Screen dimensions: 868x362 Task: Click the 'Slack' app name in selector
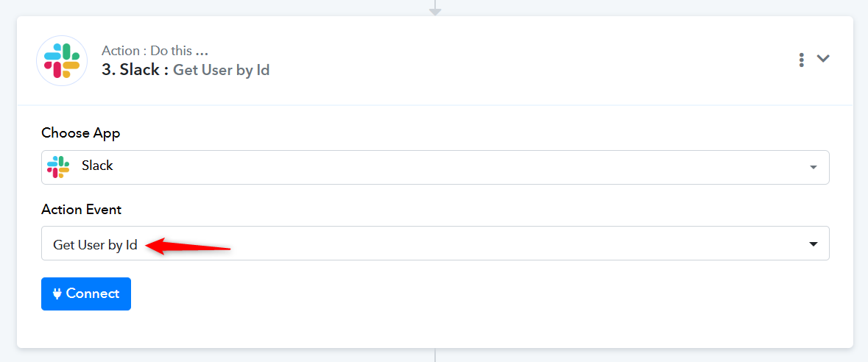97,166
